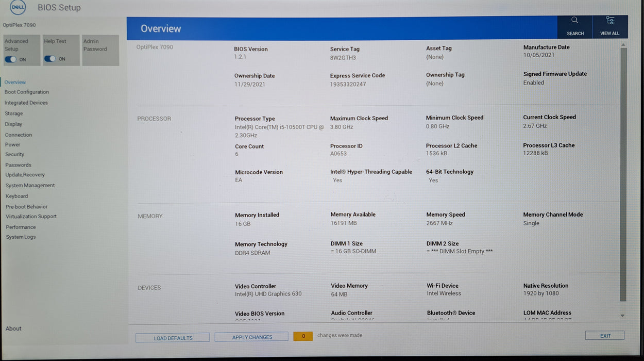
Task: Open Display section
Action: tap(14, 124)
